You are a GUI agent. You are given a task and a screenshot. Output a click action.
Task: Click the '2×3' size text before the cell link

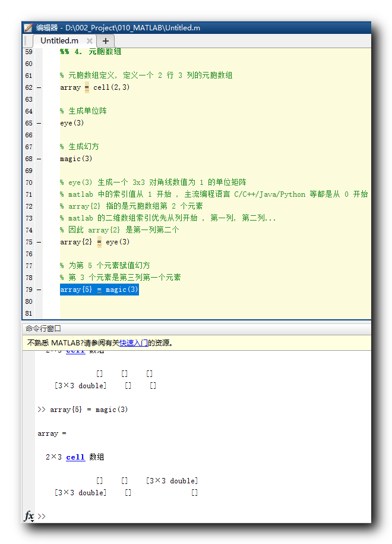tap(53, 457)
